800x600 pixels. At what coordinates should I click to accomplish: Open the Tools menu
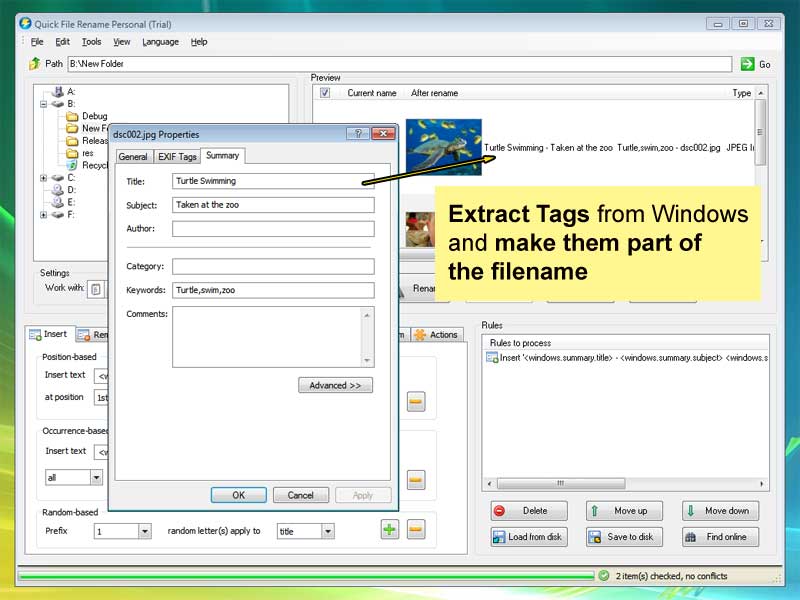91,42
